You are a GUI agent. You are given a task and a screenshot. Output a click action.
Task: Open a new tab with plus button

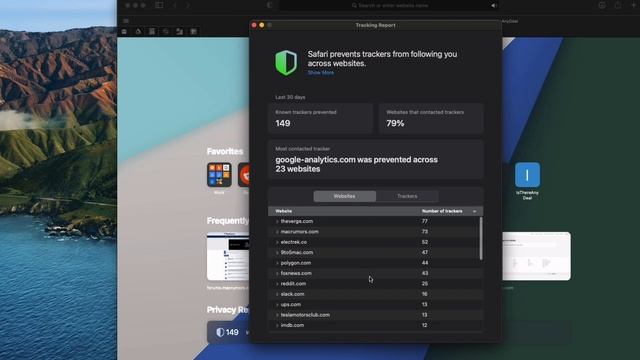click(634, 5)
